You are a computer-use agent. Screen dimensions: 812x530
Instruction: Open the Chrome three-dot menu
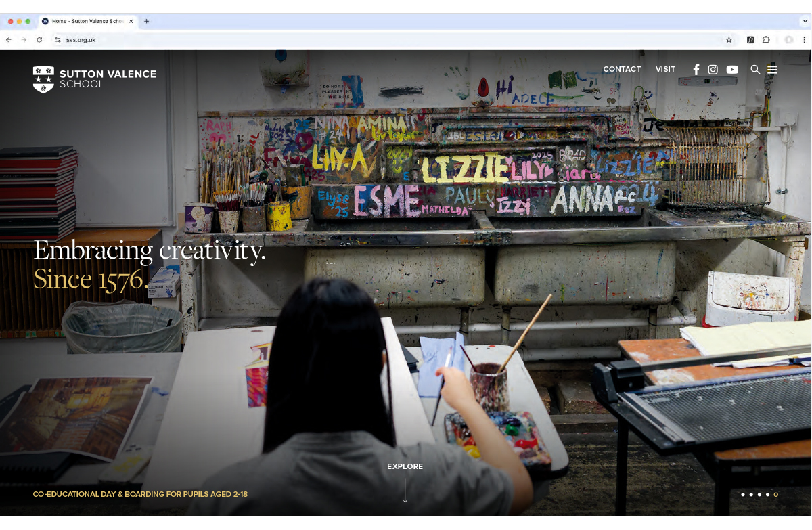[x=804, y=40]
